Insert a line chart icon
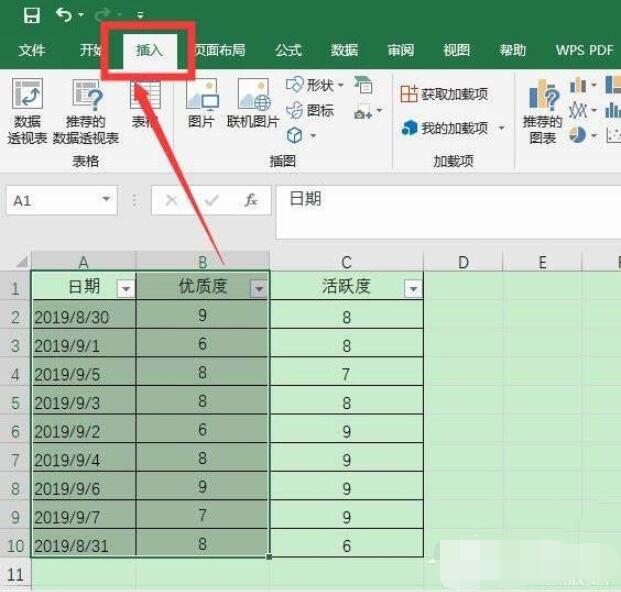Image resolution: width=621 pixels, height=592 pixels. [577, 110]
